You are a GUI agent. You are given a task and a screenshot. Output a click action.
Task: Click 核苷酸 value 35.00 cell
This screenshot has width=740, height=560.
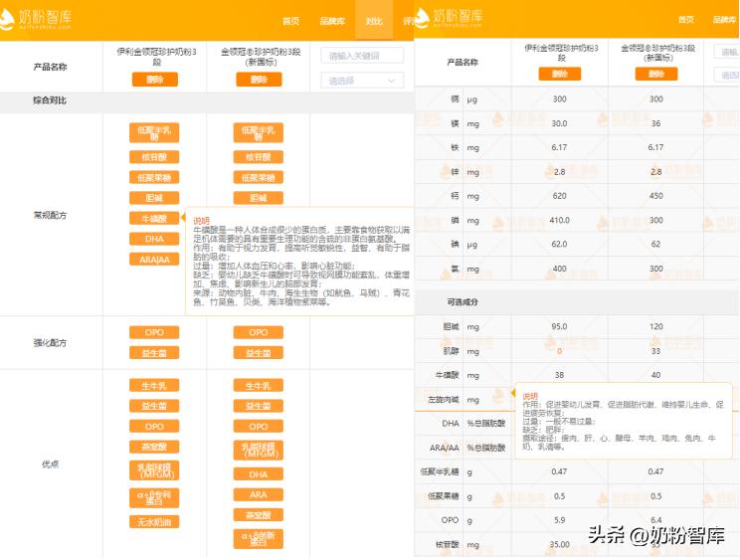[560, 544]
